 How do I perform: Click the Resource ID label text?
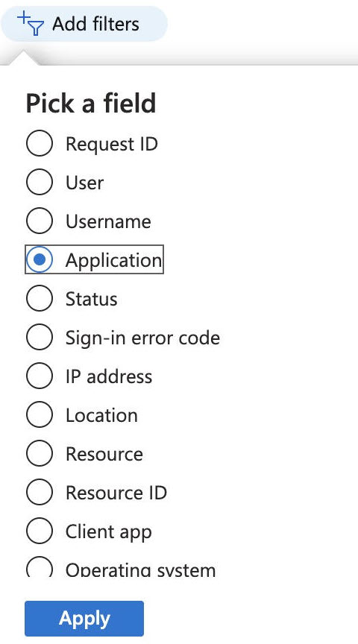[x=116, y=493]
